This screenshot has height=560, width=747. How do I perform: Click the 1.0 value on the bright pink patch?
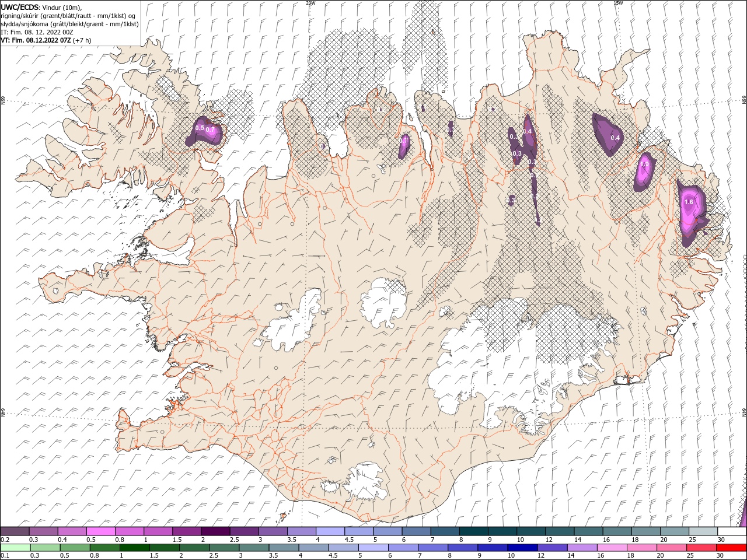coord(644,164)
